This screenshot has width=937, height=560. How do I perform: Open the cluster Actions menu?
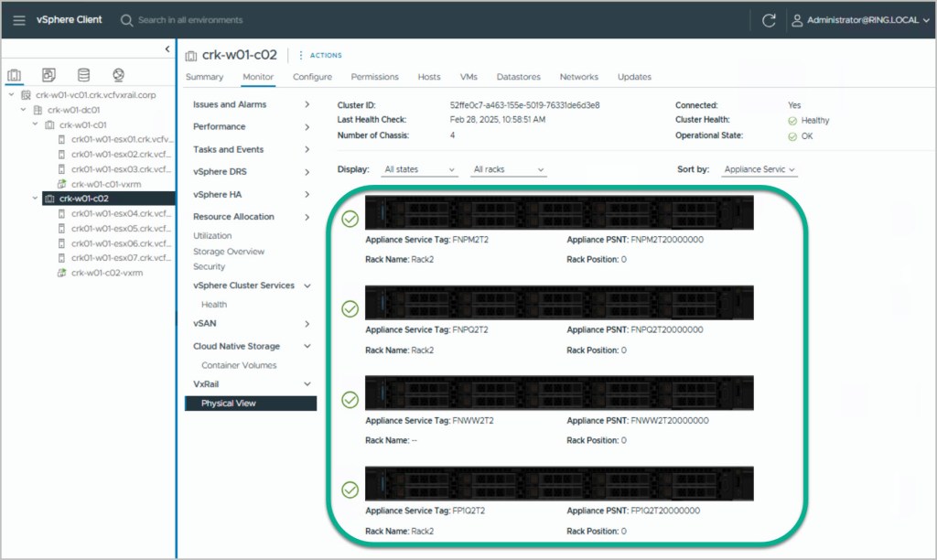click(x=320, y=56)
